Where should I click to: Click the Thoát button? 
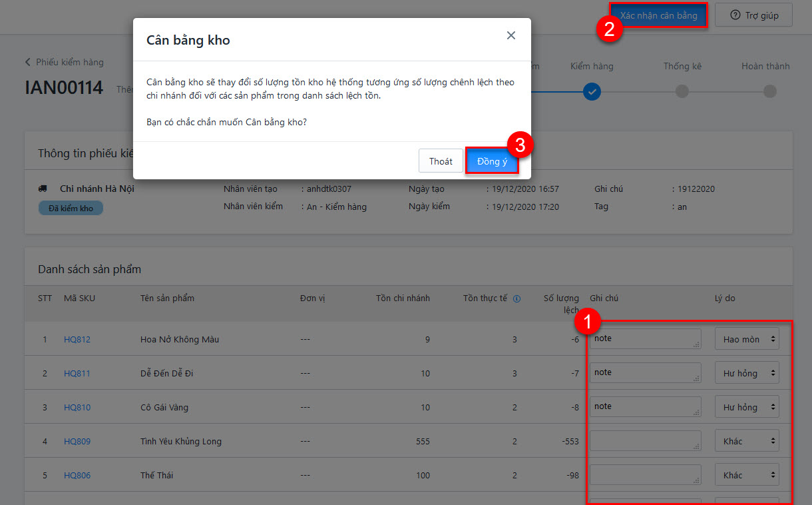coord(441,161)
